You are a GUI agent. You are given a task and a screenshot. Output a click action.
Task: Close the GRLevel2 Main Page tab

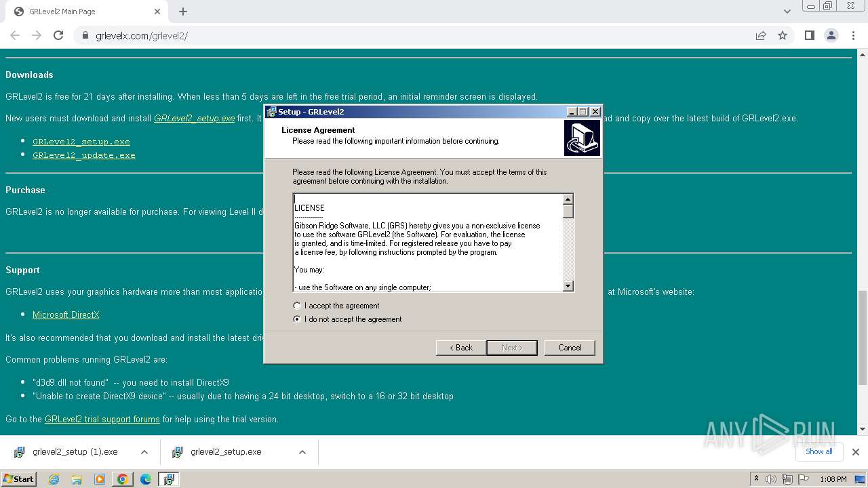[157, 12]
